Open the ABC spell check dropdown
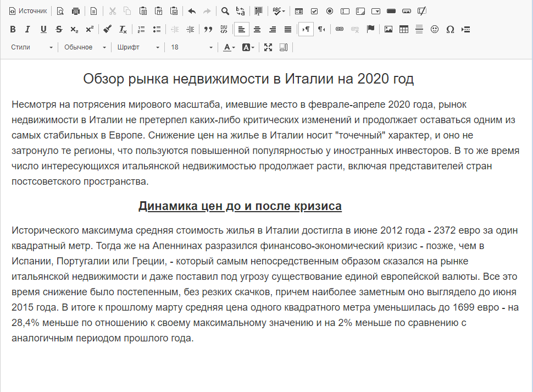Image resolution: width=533 pixels, height=392 pixels. (x=279, y=11)
